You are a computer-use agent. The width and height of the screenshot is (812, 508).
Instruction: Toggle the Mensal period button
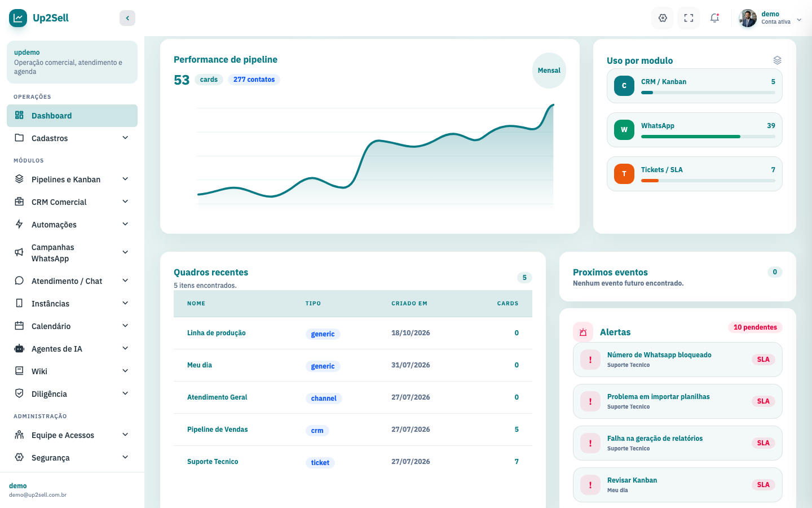[x=549, y=71]
